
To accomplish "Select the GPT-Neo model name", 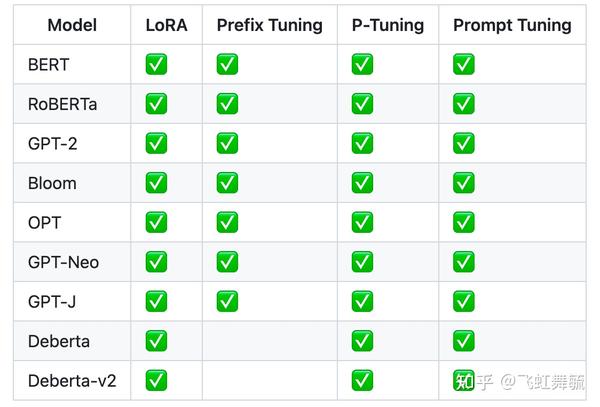I will 64,262.
